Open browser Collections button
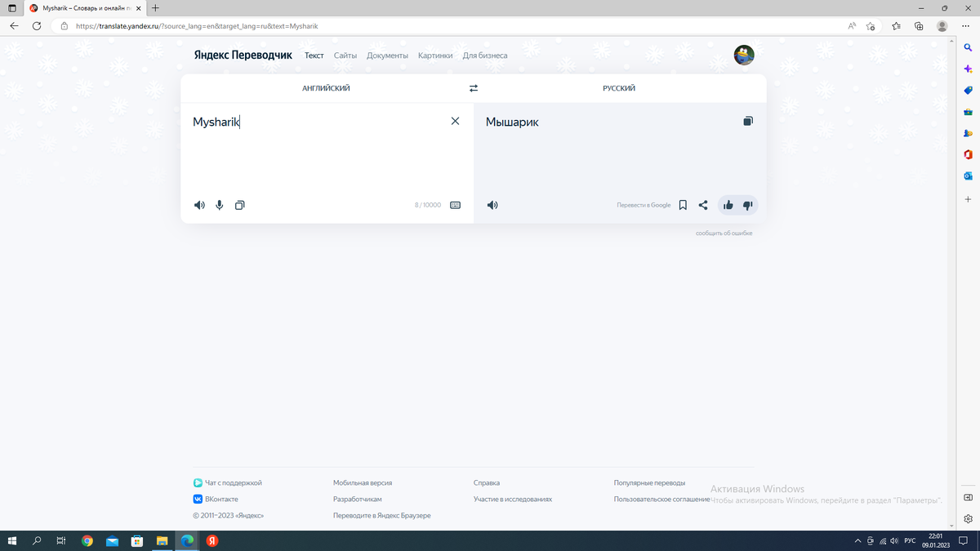 click(919, 26)
